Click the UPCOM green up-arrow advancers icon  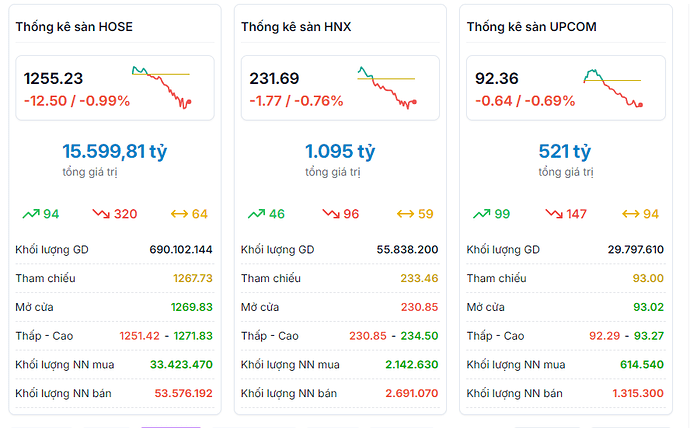481,214
